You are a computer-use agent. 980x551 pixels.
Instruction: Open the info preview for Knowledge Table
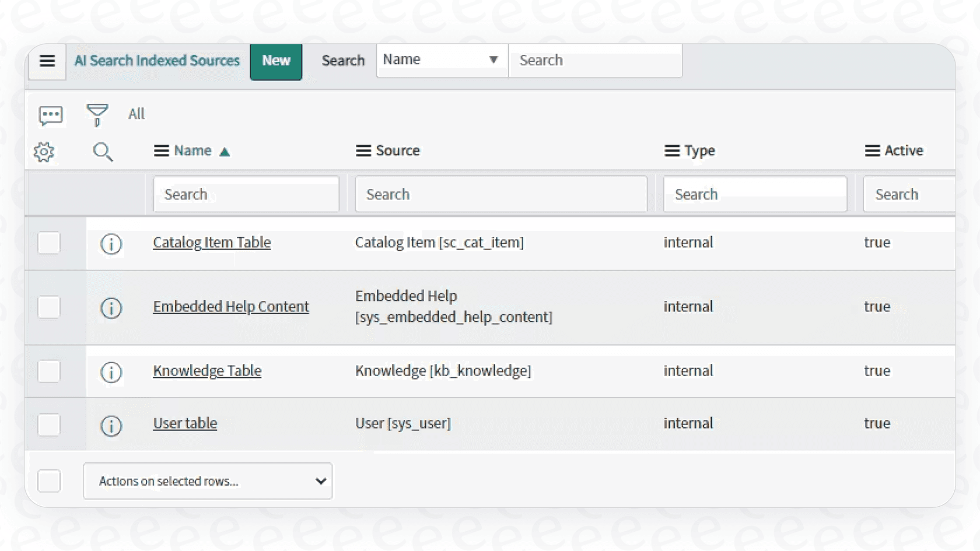111,373
